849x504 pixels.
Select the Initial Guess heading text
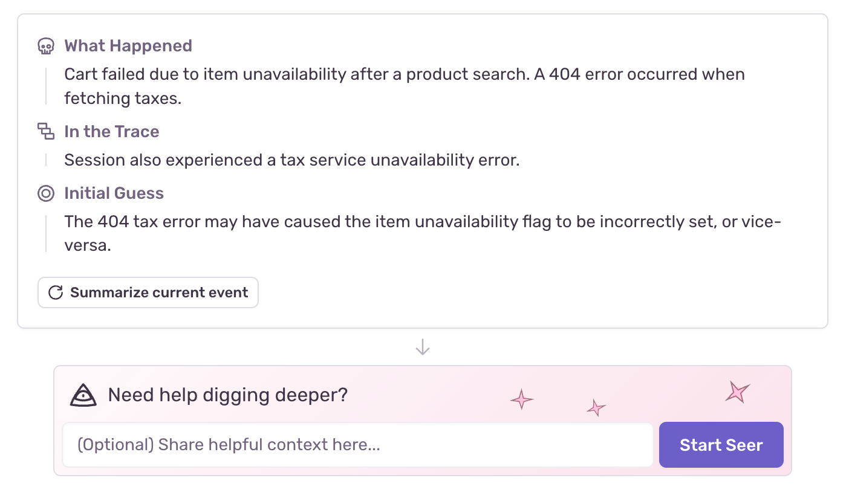[114, 193]
